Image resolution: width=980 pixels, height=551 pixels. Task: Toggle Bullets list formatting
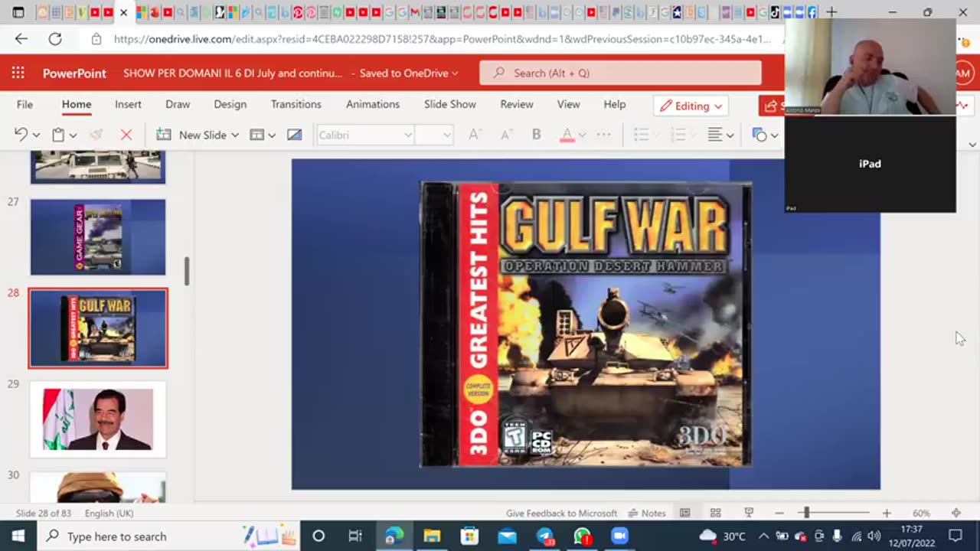click(641, 135)
